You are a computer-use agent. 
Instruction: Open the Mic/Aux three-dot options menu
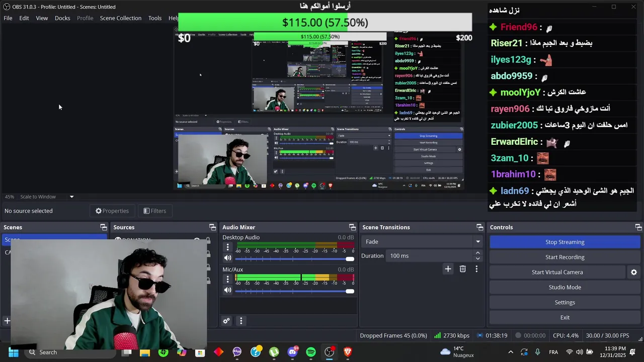pos(227,279)
